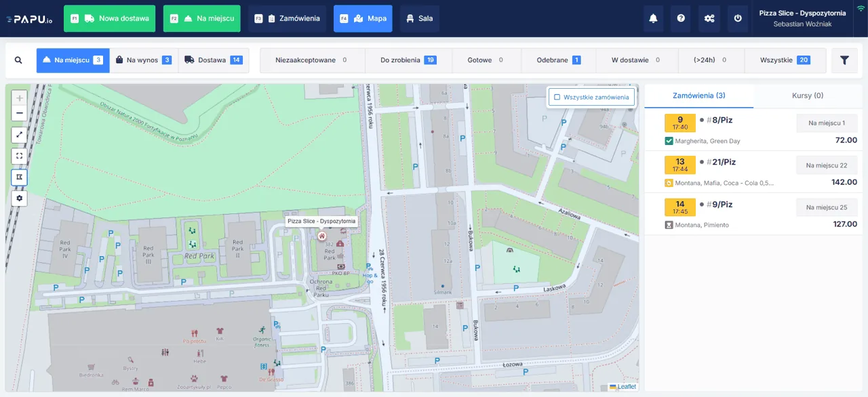This screenshot has height=397, width=868.
Task: Show Wszystkie orders status
Action: point(785,60)
